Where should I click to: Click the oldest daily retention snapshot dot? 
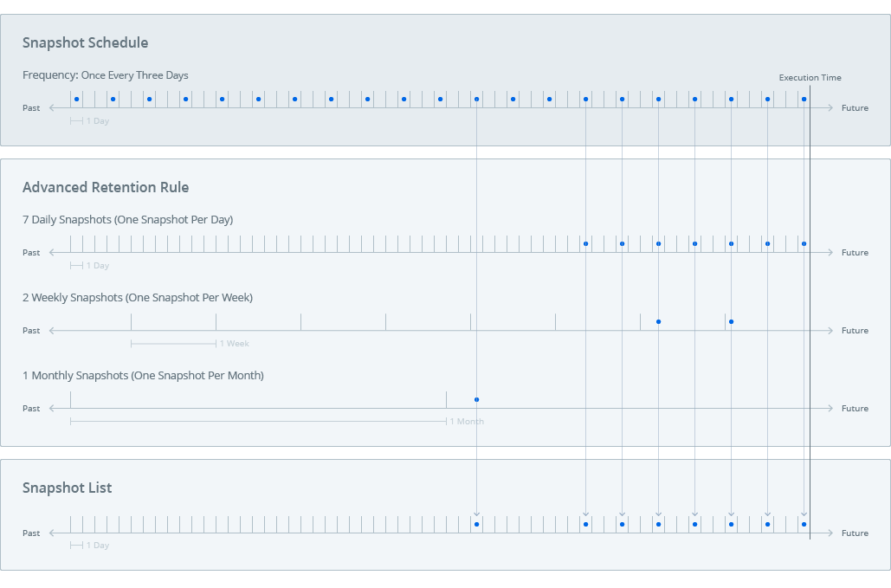coord(586,243)
